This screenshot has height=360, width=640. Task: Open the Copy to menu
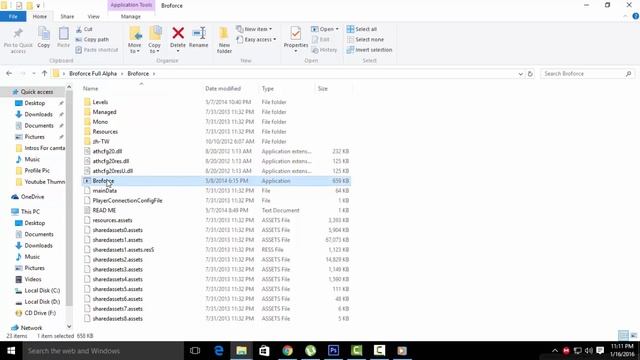(155, 40)
